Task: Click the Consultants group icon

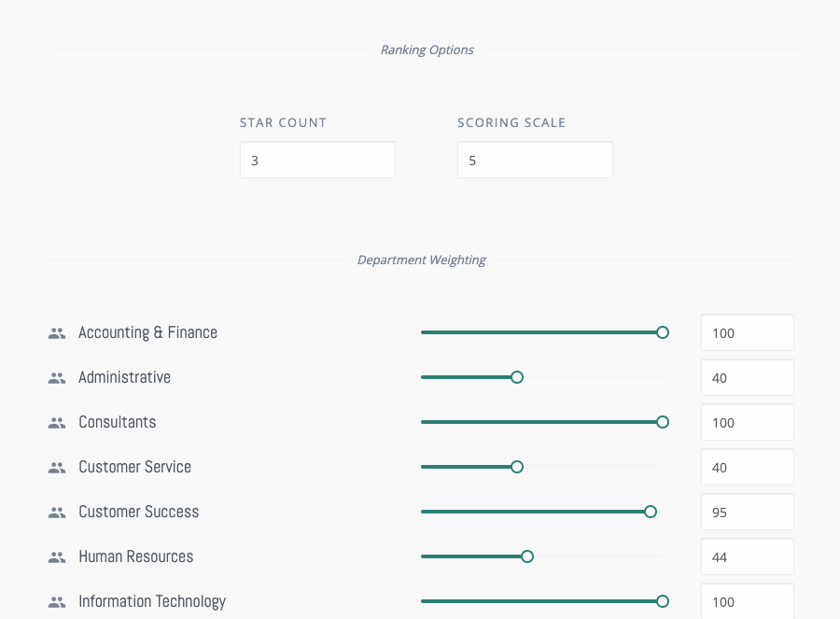Action: [57, 423]
